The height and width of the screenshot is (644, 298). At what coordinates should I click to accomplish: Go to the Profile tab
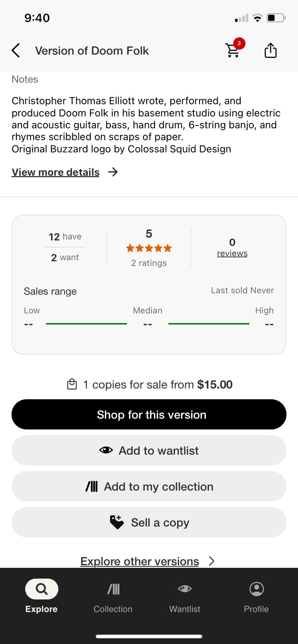[x=256, y=595]
